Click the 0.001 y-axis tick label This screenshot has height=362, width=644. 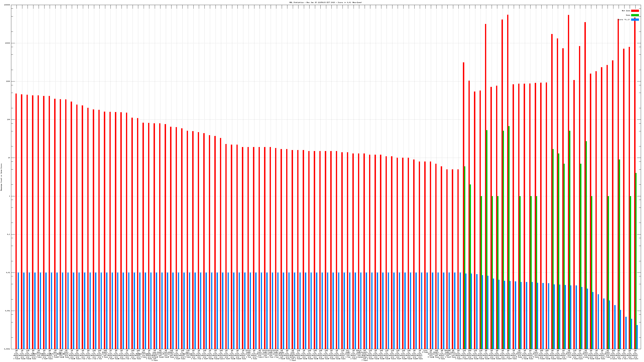8,311
